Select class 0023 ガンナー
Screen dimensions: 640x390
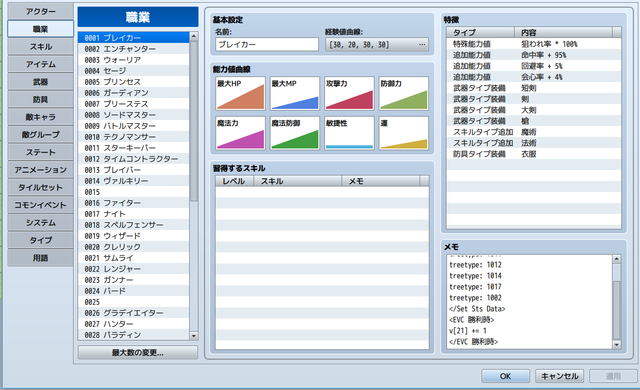click(x=133, y=280)
